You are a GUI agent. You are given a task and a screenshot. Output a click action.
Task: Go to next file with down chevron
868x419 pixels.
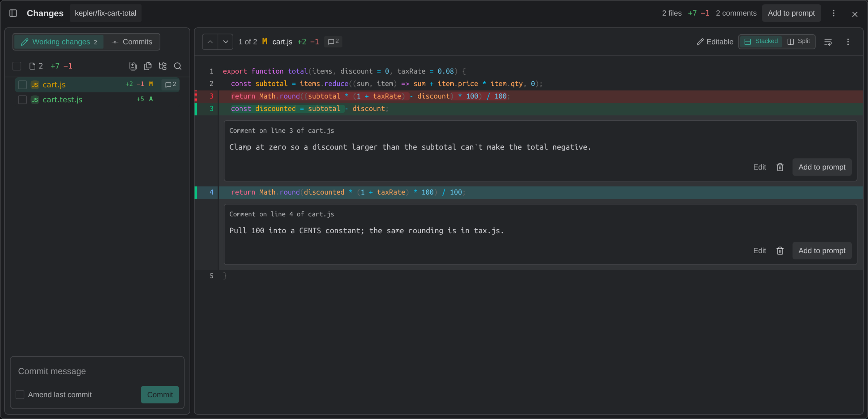click(225, 42)
